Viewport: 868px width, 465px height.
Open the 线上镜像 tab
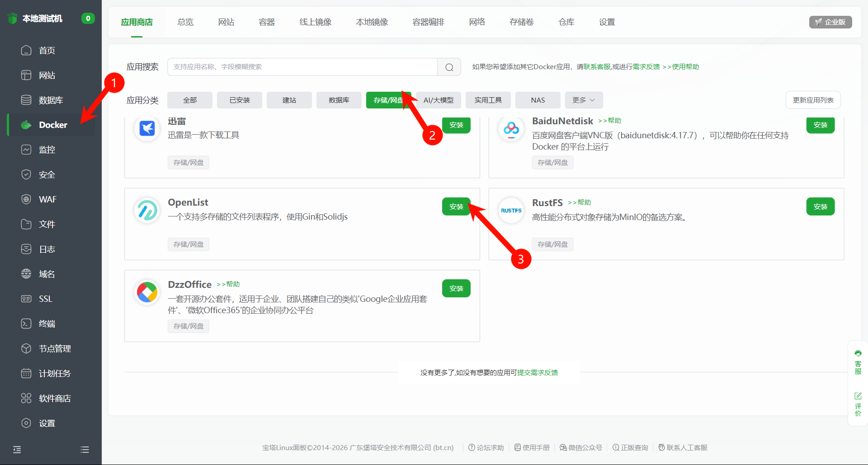(315, 21)
